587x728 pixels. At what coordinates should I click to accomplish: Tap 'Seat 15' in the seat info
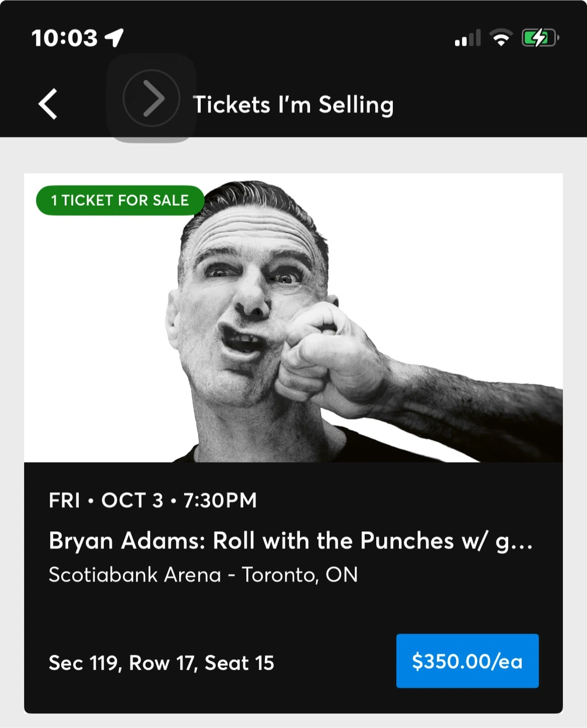[239, 663]
